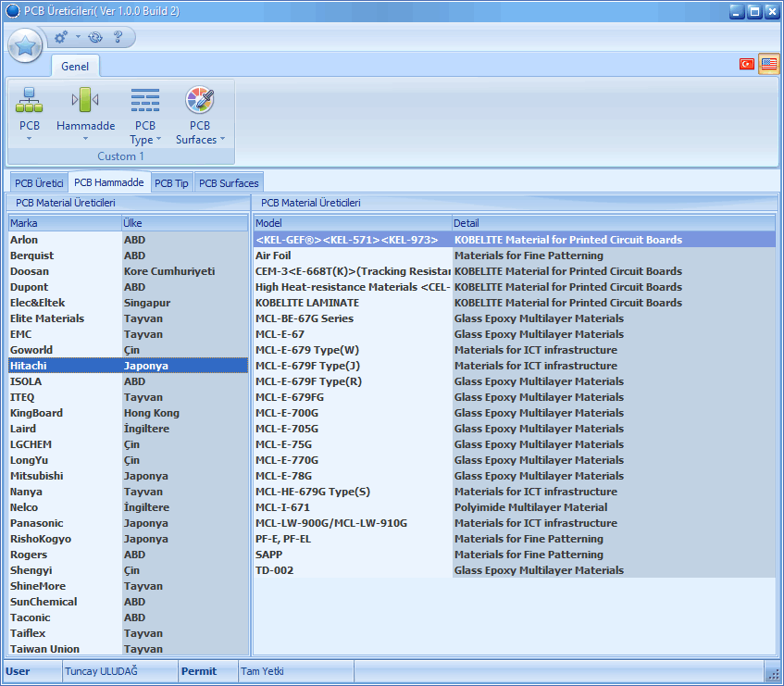Screen dimensions: 784x686
Task: Select the Panasonic brand row
Action: pyautogui.click(x=128, y=523)
